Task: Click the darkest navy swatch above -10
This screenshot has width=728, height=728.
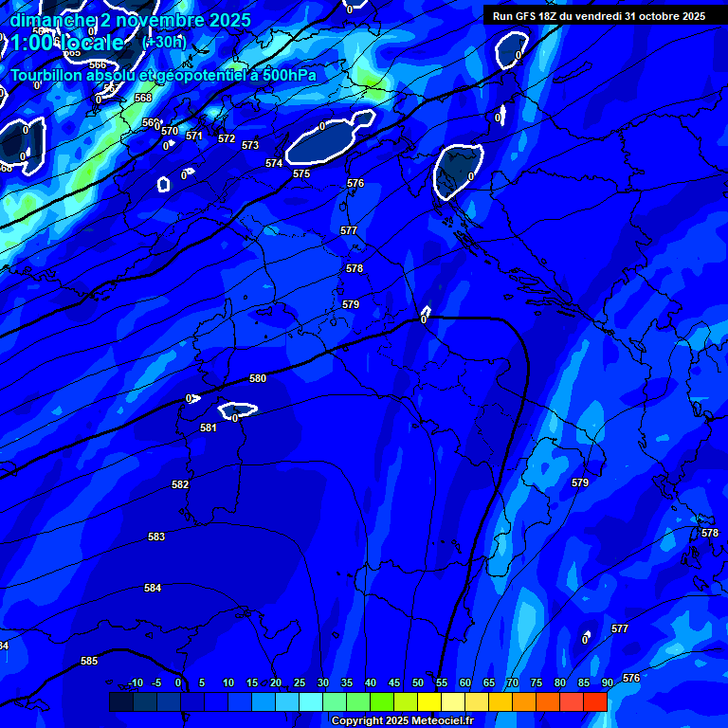Action: point(121,701)
